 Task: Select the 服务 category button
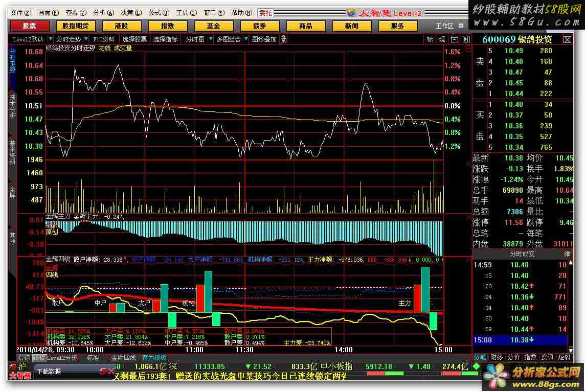(398, 26)
